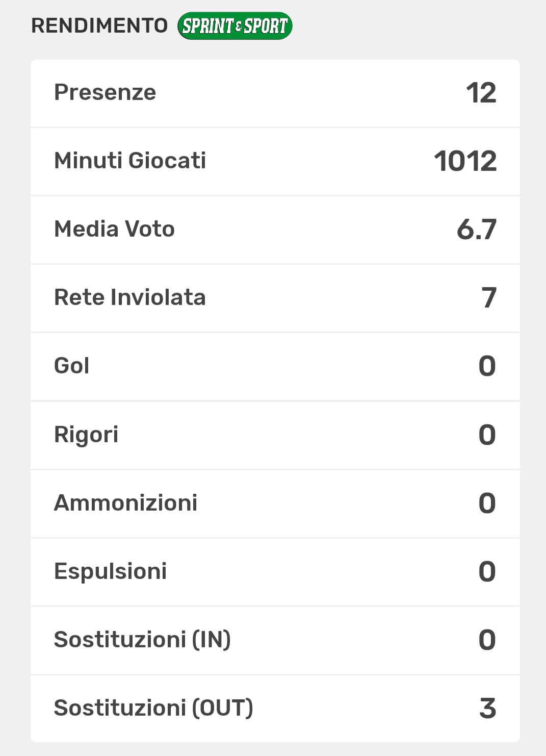The image size is (546, 756).
Task: Select the Gol row label
Action: coord(71,366)
